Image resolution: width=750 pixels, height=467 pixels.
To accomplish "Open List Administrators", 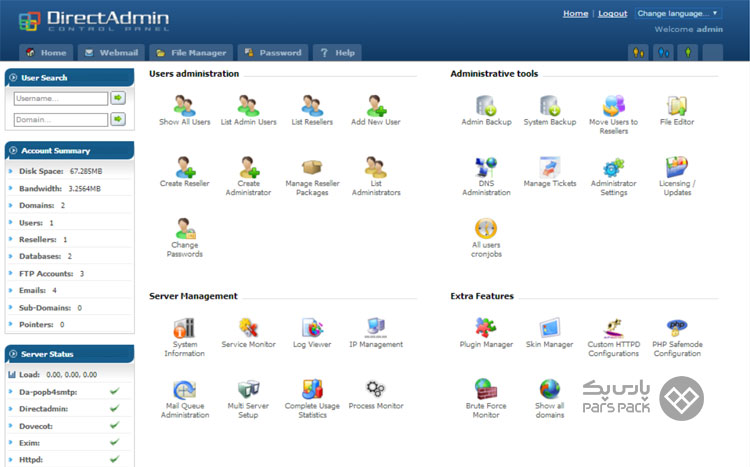I will (x=376, y=176).
